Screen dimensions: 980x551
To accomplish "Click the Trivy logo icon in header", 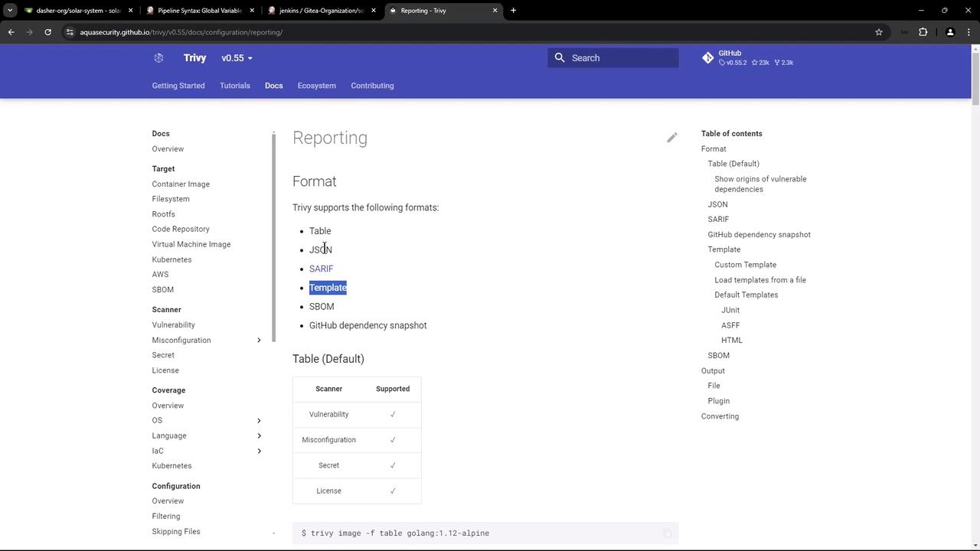I will point(158,58).
